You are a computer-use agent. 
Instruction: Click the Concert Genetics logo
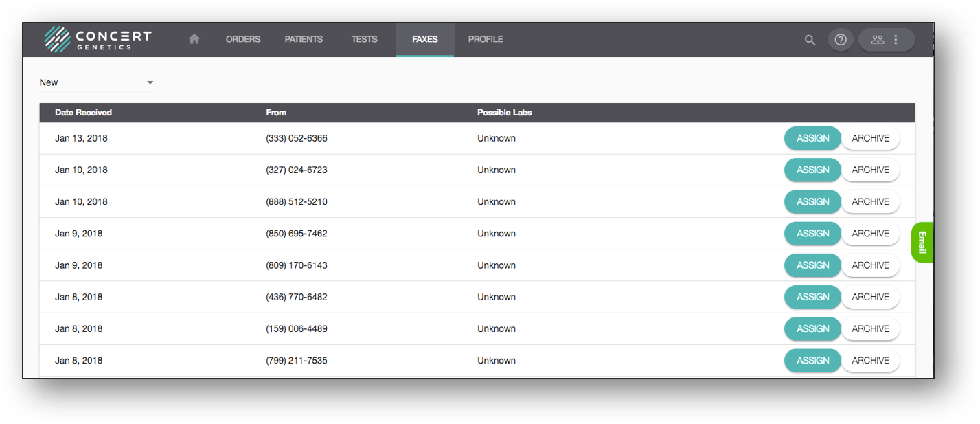click(98, 39)
